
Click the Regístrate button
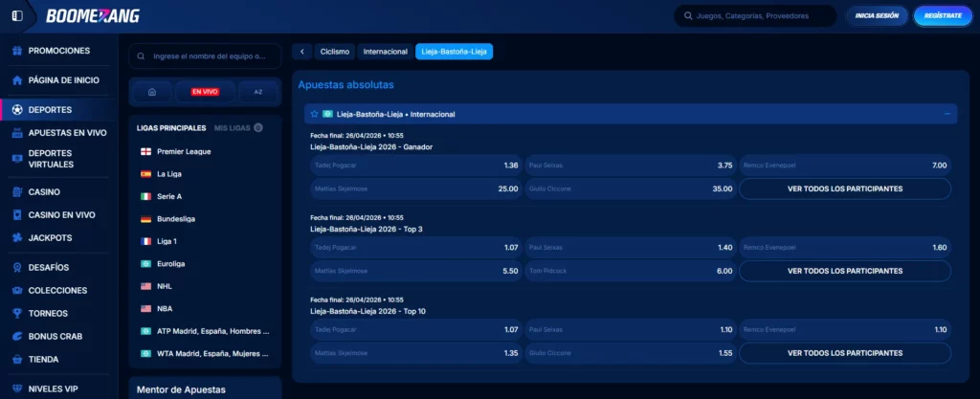[x=943, y=15]
